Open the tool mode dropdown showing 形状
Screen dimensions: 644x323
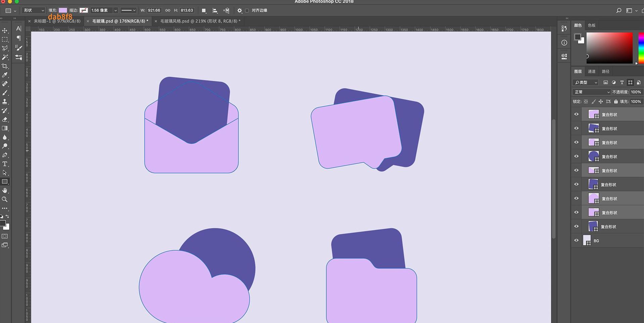pos(33,10)
